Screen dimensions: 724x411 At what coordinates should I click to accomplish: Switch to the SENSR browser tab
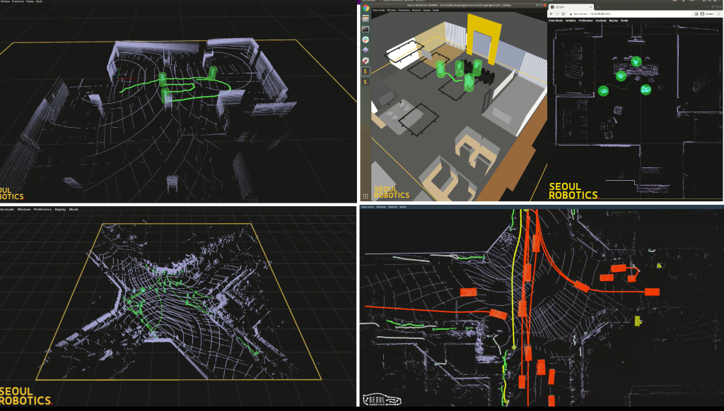[571, 7]
